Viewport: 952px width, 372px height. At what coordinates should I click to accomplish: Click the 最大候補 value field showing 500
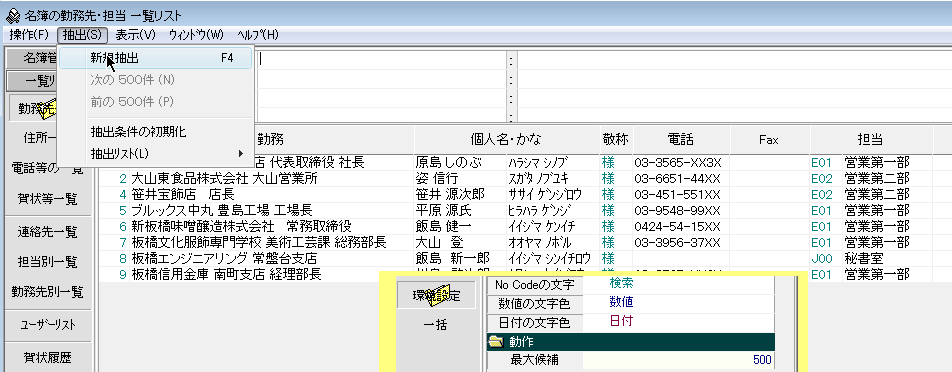coord(678,360)
